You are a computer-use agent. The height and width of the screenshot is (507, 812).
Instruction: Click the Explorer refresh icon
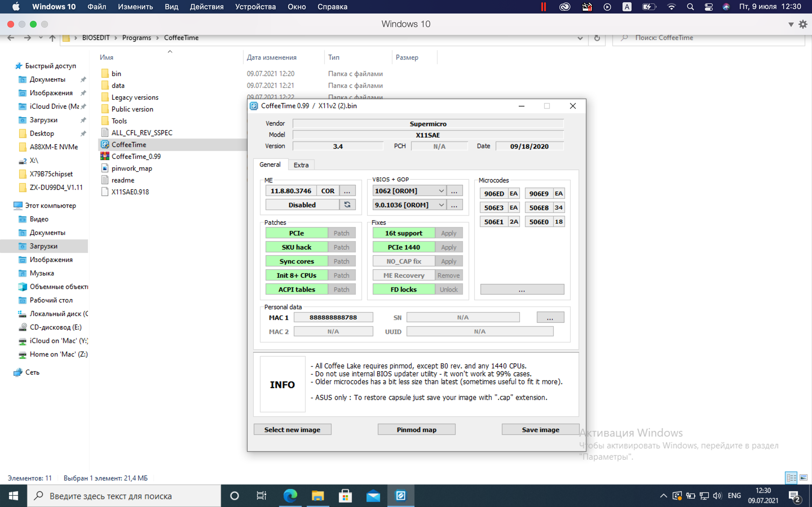click(597, 38)
